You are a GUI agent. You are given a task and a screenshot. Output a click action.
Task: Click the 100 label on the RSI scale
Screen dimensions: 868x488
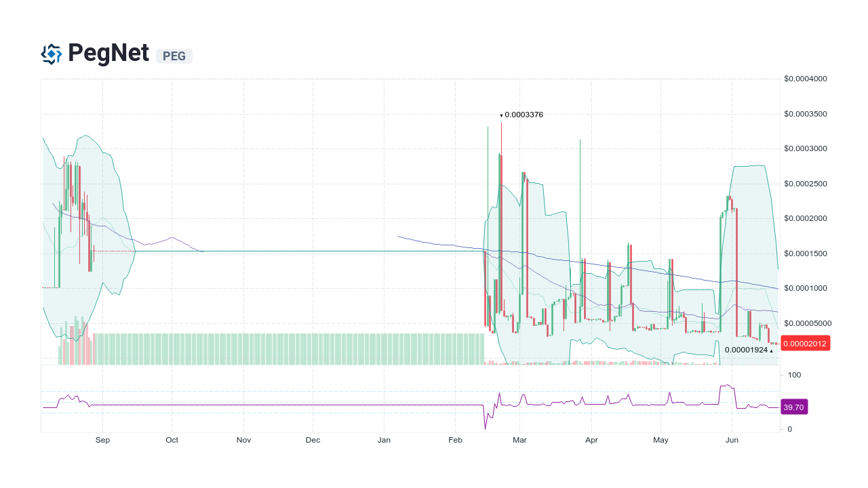point(793,375)
